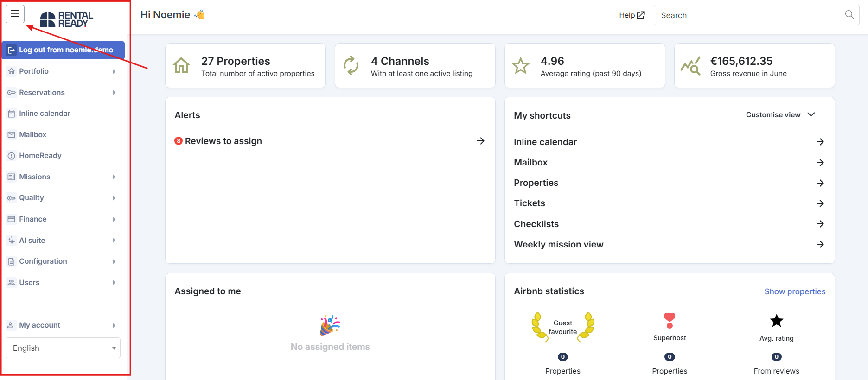
Task: Click the arrow on the Tickets shortcut
Action: pos(820,203)
